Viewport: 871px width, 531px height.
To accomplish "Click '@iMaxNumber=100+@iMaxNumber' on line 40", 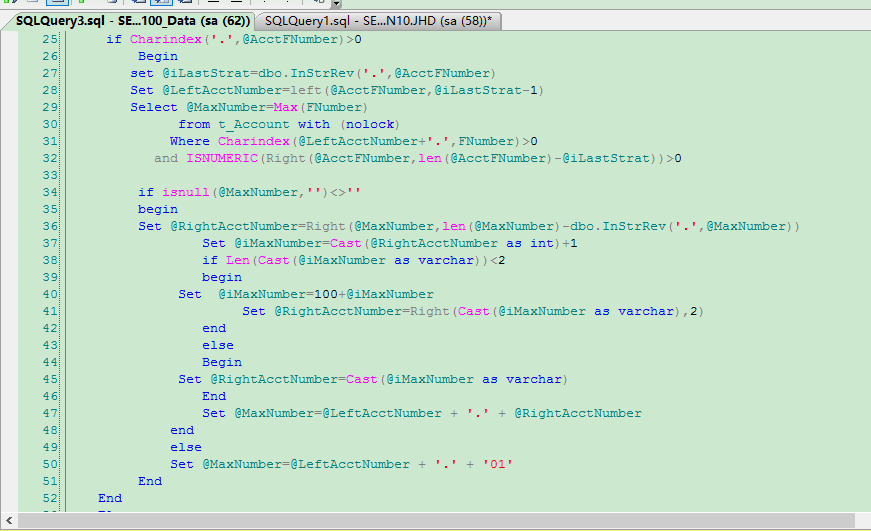I will pos(326,294).
